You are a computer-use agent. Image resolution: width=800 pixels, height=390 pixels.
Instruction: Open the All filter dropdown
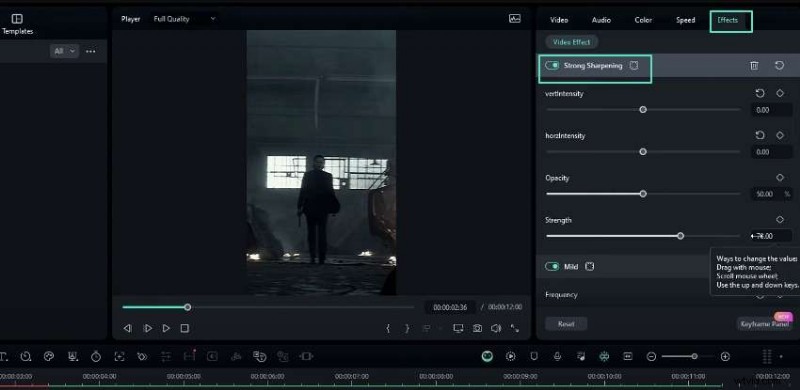click(65, 51)
